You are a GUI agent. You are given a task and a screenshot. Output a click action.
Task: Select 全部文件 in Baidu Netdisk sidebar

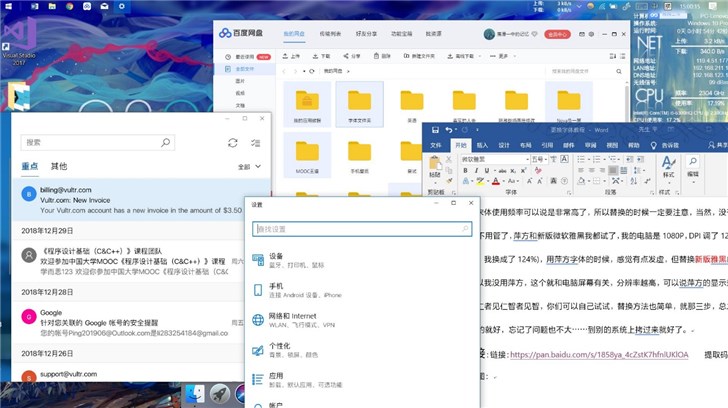[x=244, y=69]
